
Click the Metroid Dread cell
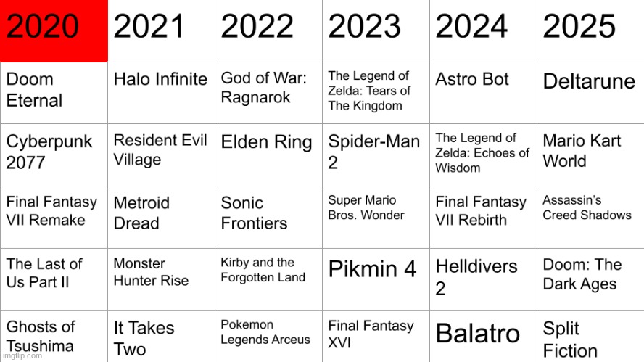tap(161, 216)
